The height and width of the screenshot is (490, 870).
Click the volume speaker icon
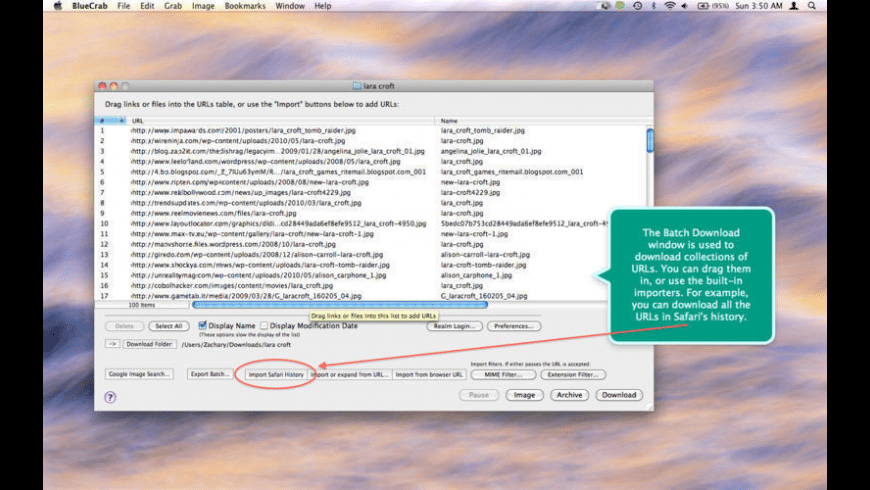tap(685, 6)
